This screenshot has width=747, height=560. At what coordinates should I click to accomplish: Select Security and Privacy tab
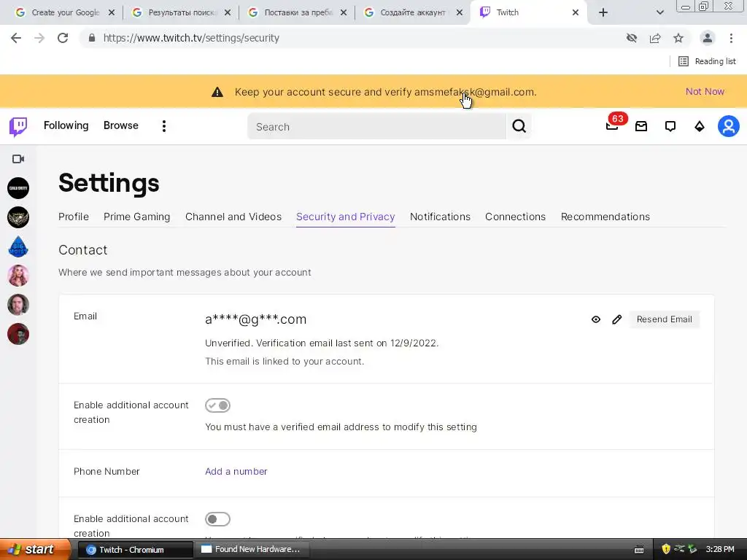click(x=345, y=217)
